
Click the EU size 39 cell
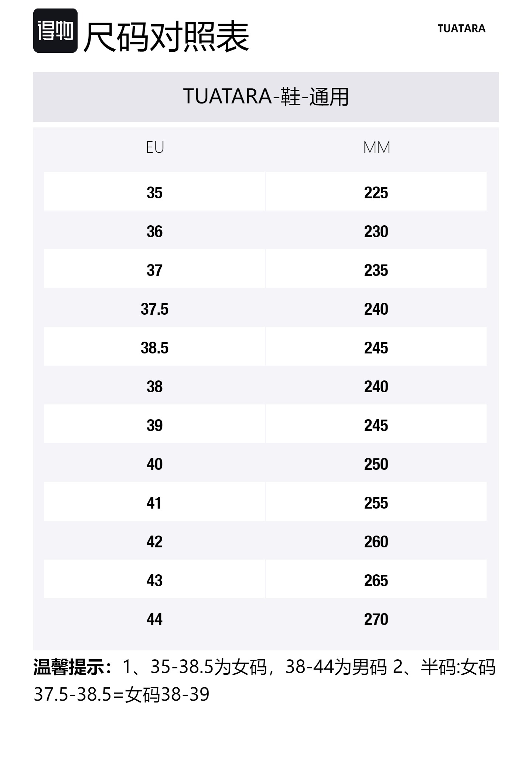154,425
